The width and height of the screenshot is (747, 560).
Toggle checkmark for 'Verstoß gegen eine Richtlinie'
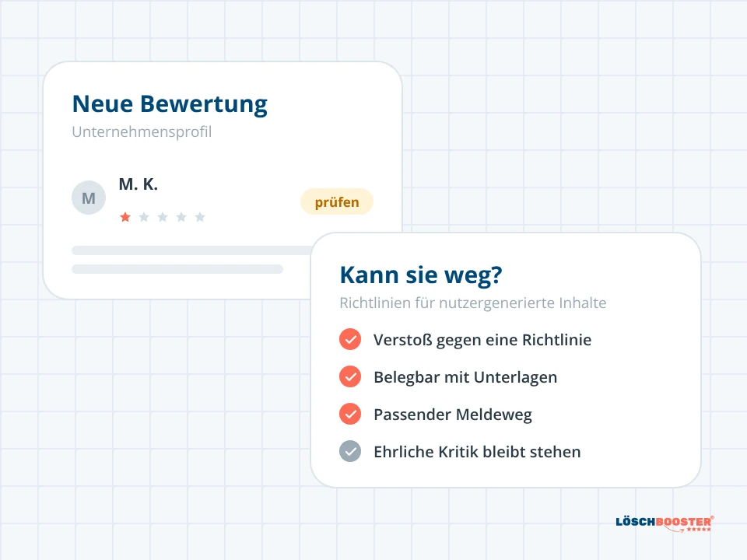(x=350, y=339)
